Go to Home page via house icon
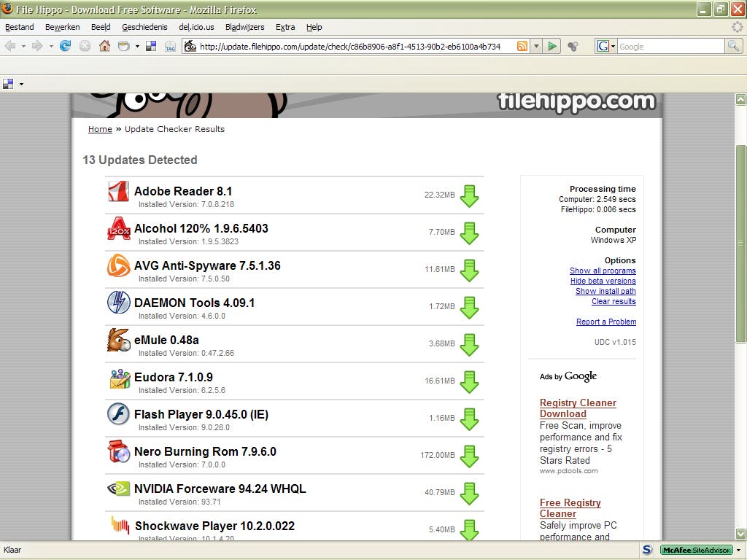 tap(104, 46)
